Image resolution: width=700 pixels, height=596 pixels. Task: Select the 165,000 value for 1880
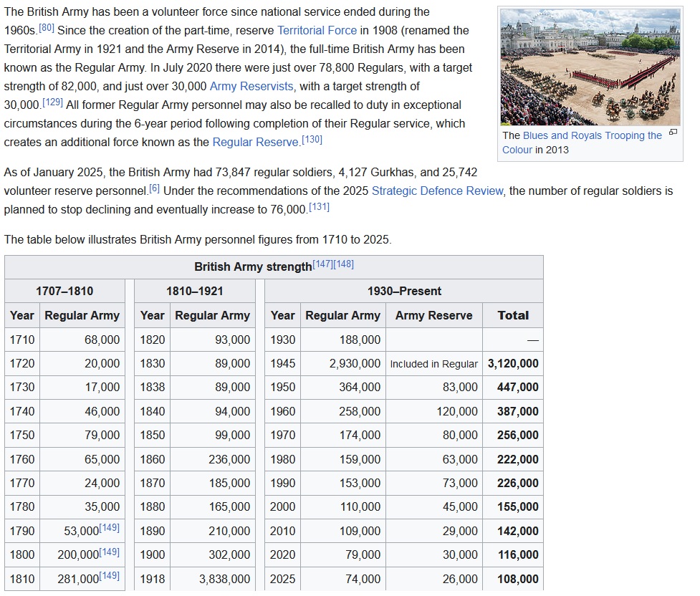229,506
